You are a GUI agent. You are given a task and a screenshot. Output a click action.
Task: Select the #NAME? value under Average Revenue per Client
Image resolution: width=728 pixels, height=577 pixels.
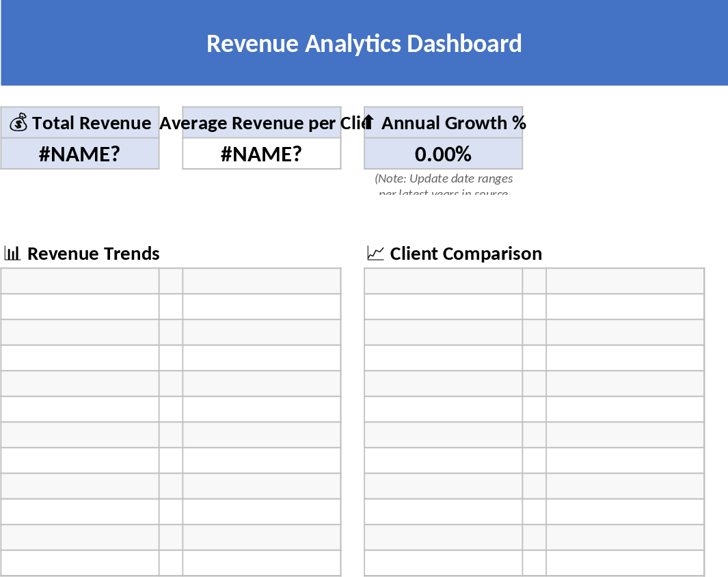point(261,154)
